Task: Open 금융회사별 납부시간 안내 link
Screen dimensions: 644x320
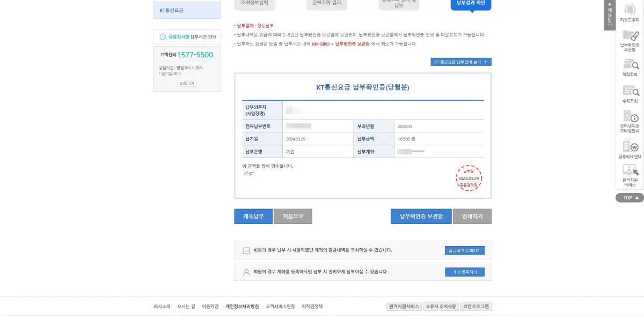Action: pos(187,37)
